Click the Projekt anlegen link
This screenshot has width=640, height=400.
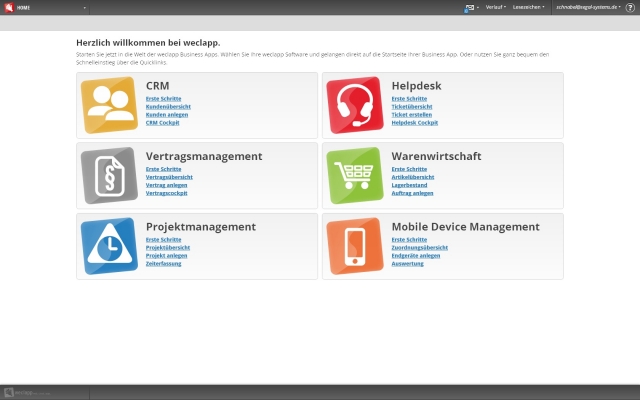tap(167, 256)
